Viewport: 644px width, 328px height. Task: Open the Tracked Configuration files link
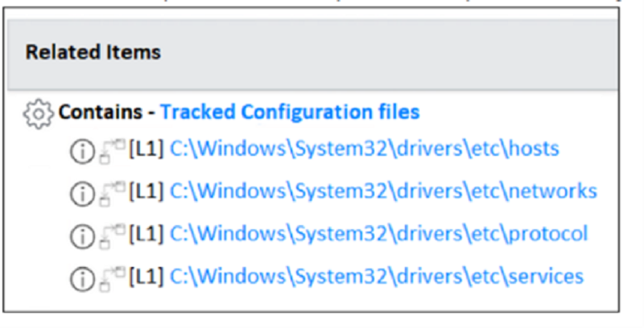click(x=290, y=112)
